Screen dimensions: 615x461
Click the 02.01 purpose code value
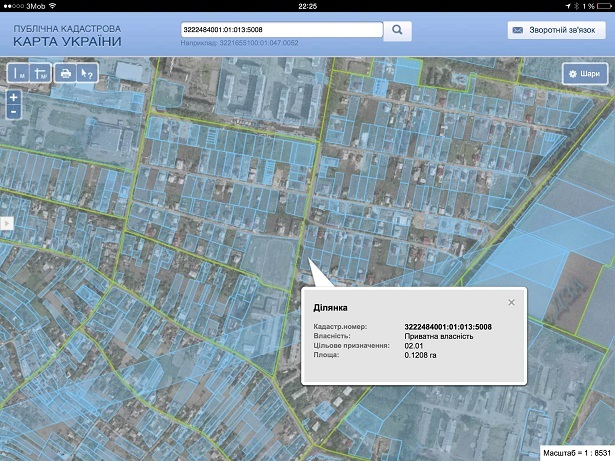[414, 346]
